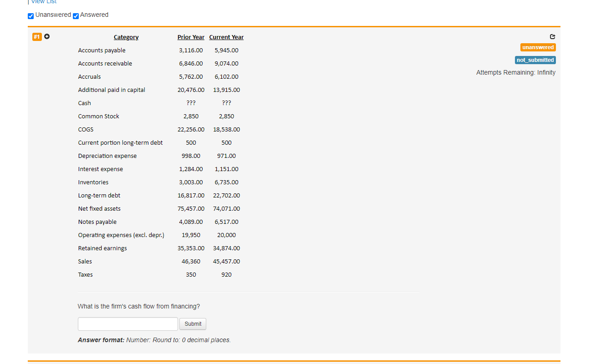Click prior year Accounts payable value 3,116.00
The width and height of the screenshot is (606, 364).
click(191, 51)
